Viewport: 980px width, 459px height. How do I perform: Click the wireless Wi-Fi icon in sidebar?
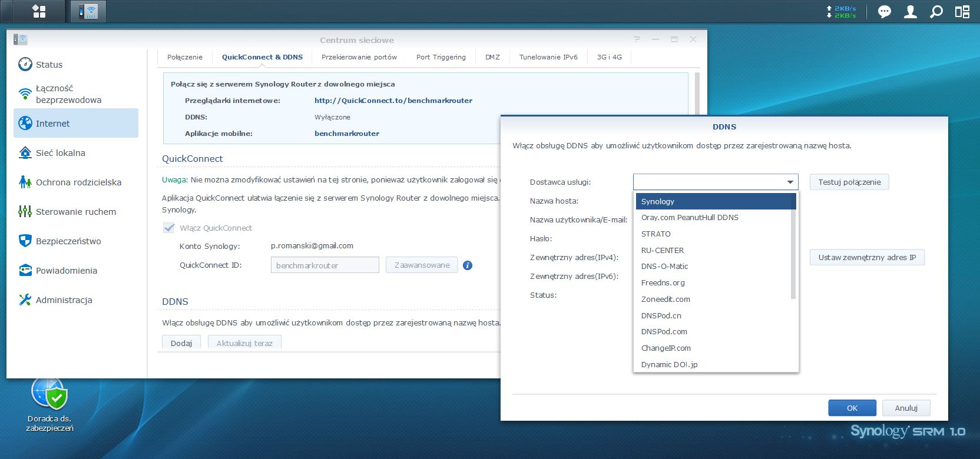click(x=25, y=94)
